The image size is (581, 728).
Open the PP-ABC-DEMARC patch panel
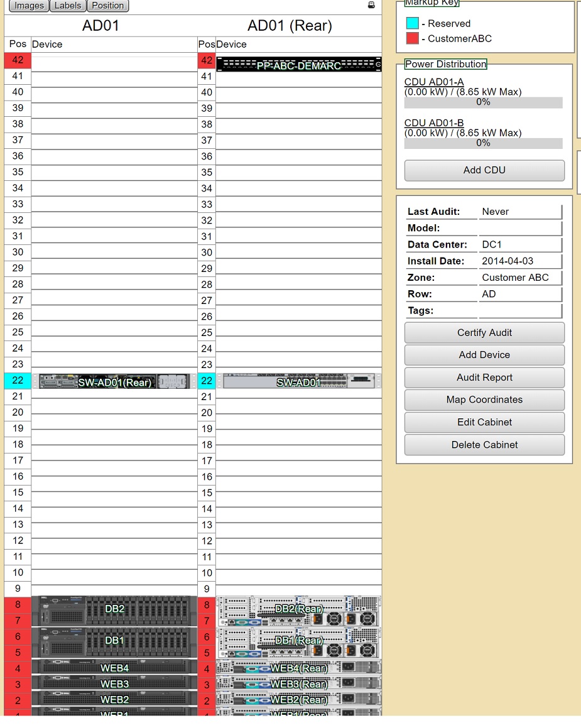coord(298,65)
